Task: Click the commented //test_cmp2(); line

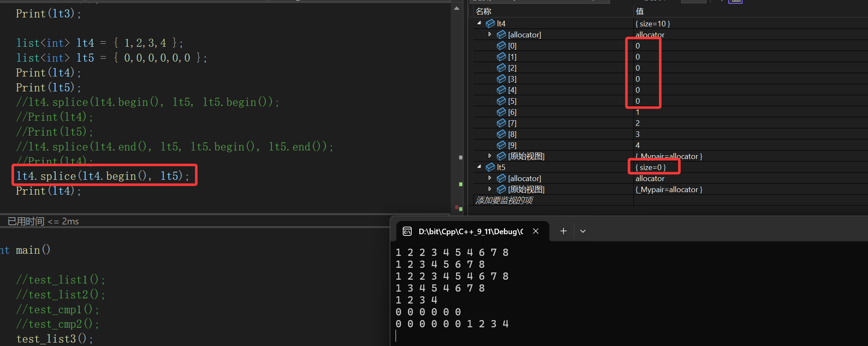Action: (58, 324)
